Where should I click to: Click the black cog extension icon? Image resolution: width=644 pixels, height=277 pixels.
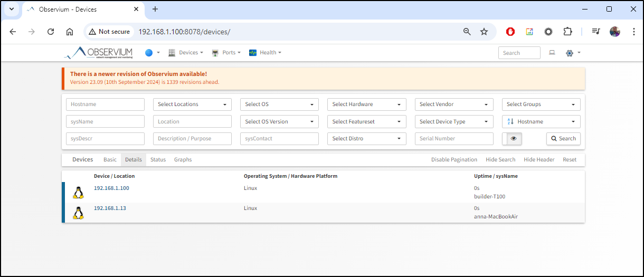pos(548,32)
